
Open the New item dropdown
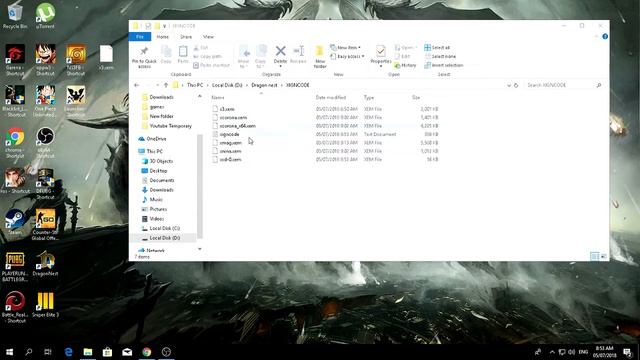[x=345, y=48]
